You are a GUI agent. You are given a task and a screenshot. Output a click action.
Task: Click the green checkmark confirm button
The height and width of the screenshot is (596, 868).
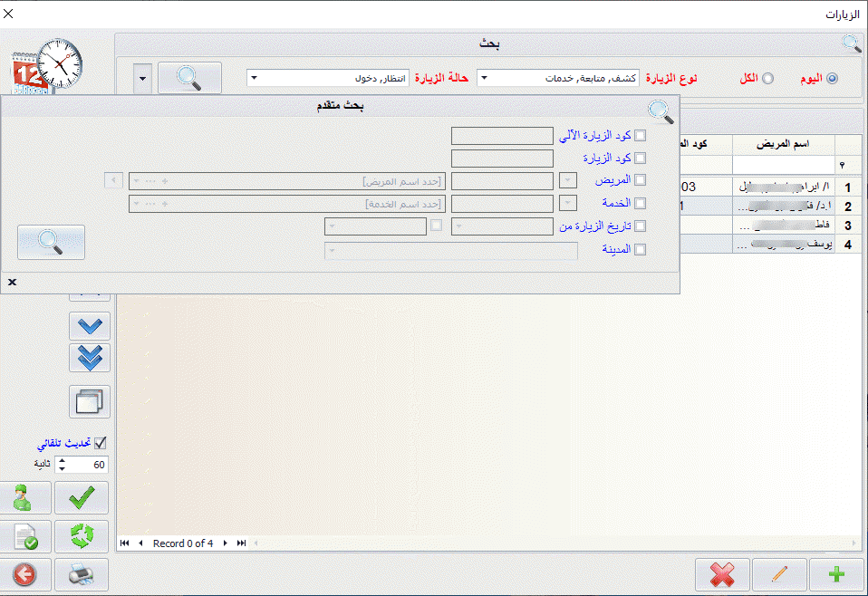82,497
